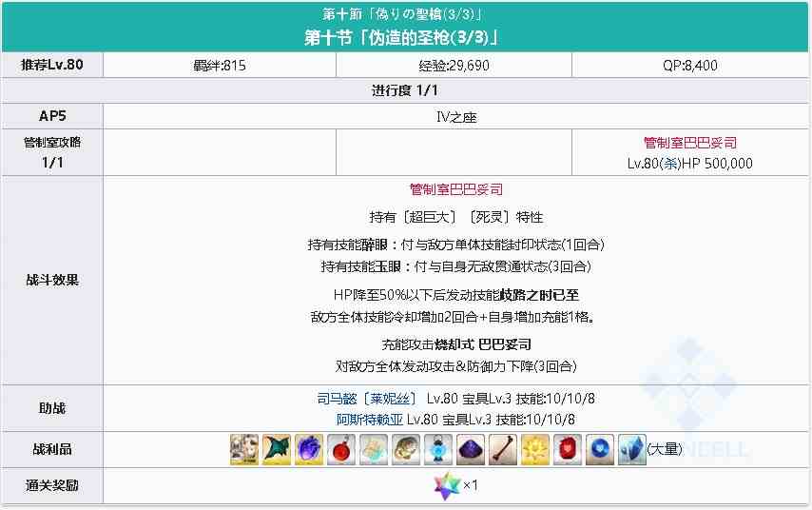Click the purple heart loot icon
Screen dimensions: 812x510
tap(309, 449)
